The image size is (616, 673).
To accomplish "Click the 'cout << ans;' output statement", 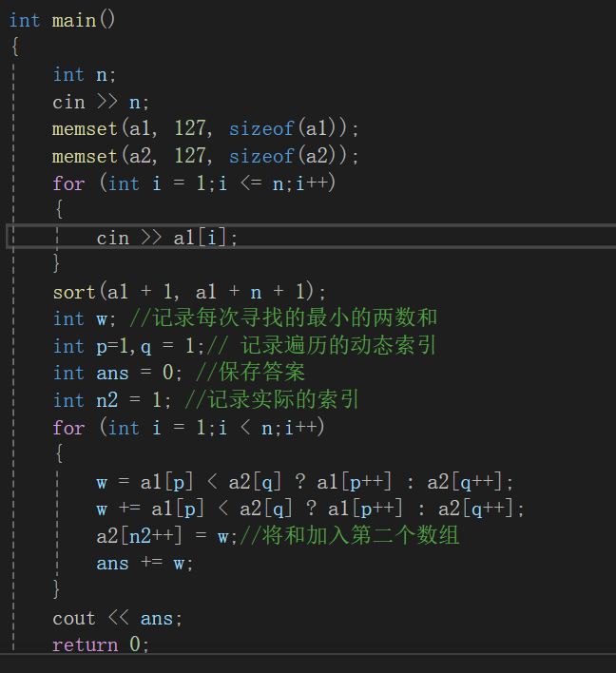I will 118,619.
